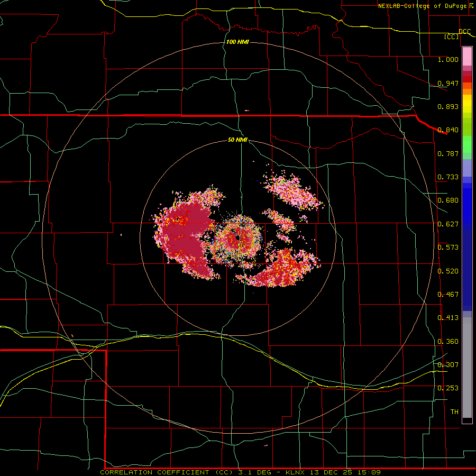Click the 100 NMI range ring label
The height and width of the screenshot is (476, 476).
(237, 42)
